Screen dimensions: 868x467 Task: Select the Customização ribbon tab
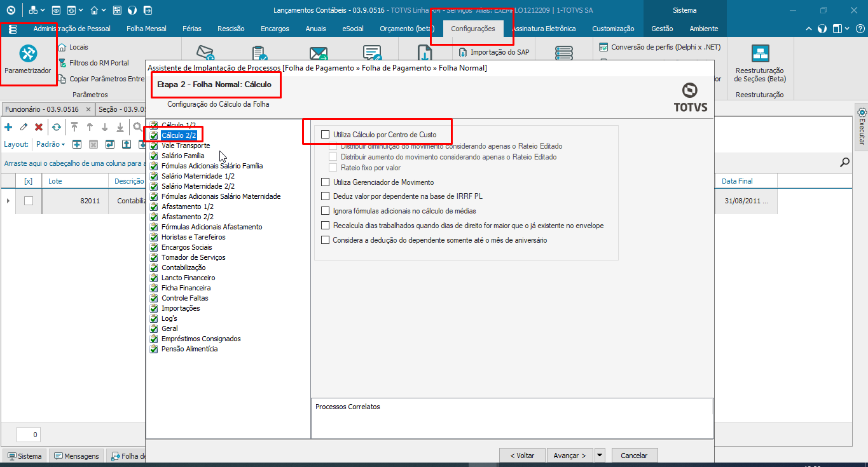tap(613, 29)
